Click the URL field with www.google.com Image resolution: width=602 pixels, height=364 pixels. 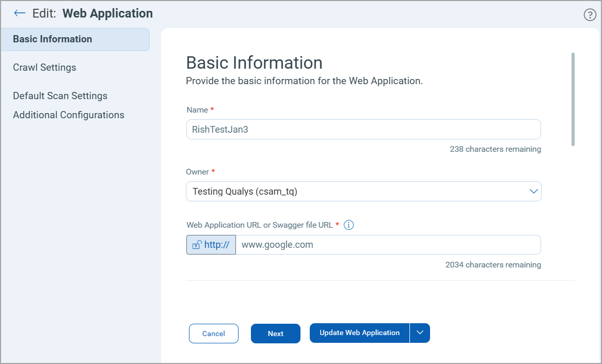pos(388,245)
